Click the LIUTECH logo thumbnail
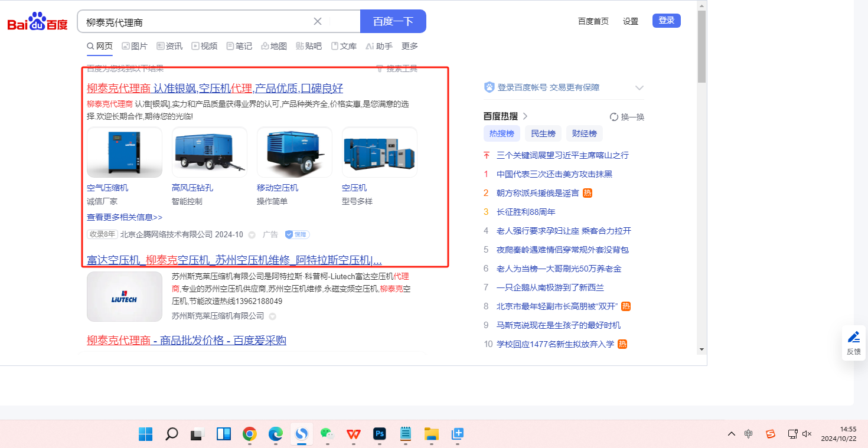 (125, 296)
